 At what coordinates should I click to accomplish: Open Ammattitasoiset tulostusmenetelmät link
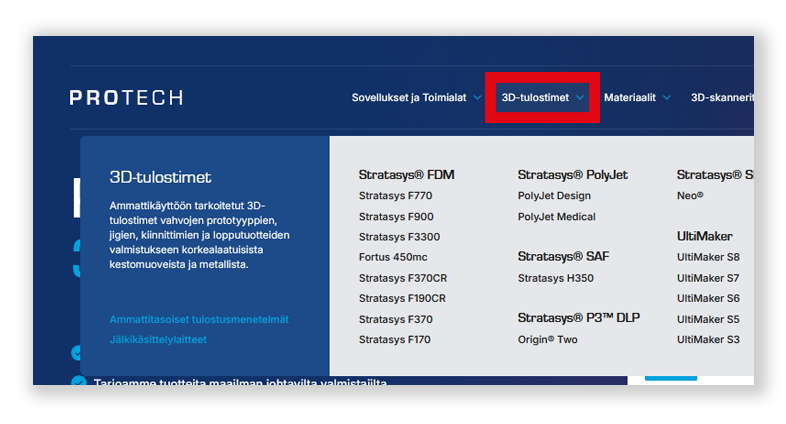199,319
